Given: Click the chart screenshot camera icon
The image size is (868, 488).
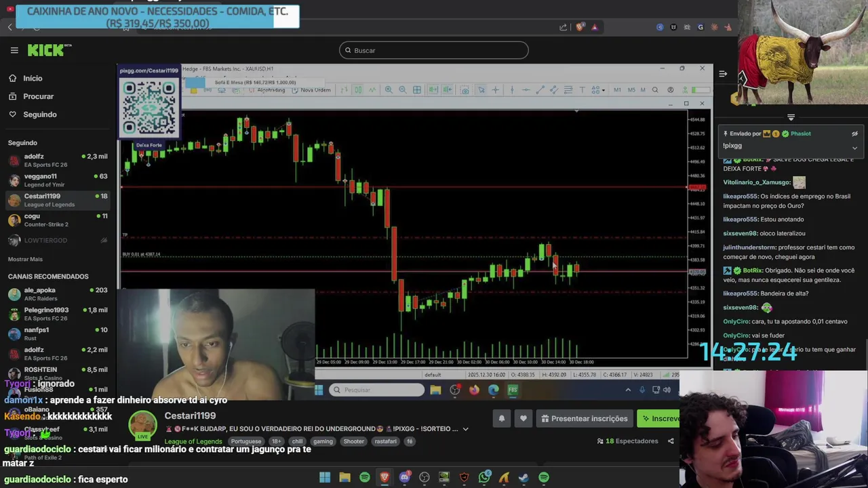Looking at the screenshot, I should pyautogui.click(x=465, y=89).
